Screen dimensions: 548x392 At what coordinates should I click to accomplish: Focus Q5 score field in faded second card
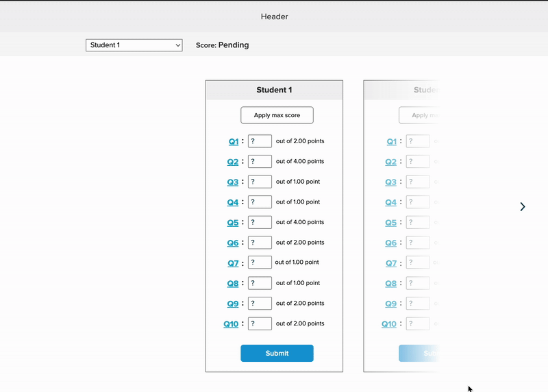point(418,223)
